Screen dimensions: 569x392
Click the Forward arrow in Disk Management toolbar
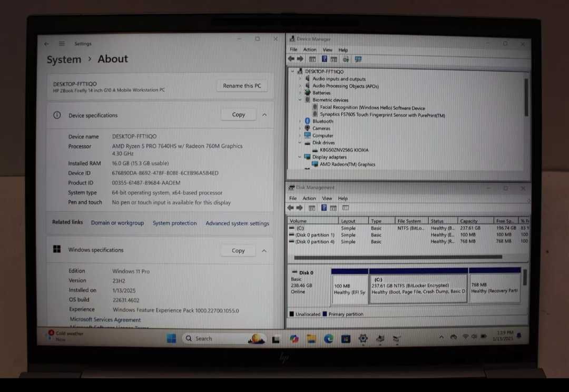pos(299,208)
